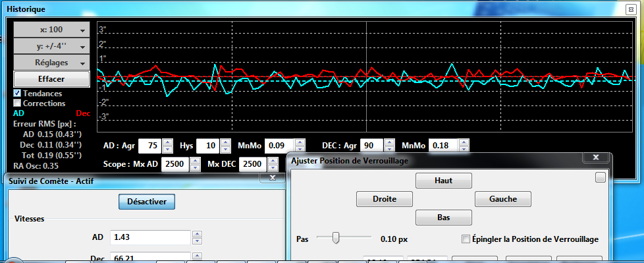Image resolution: width=644 pixels, height=263 pixels.
Task: Increase AD Agr with its up arrow
Action: (x=167, y=142)
